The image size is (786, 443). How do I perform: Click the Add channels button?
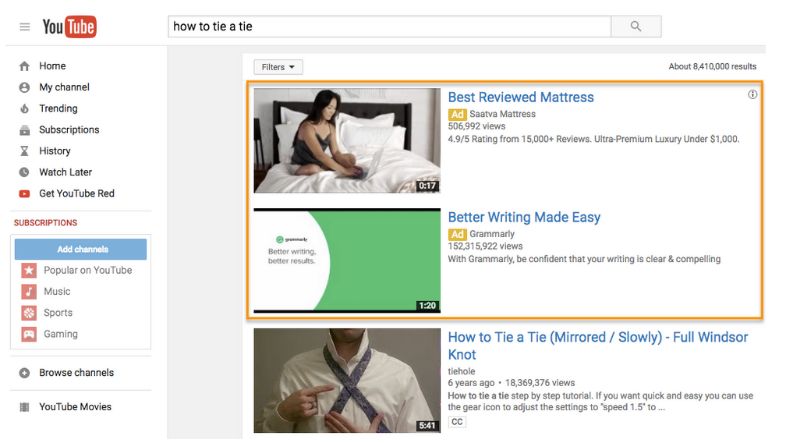[x=81, y=249]
